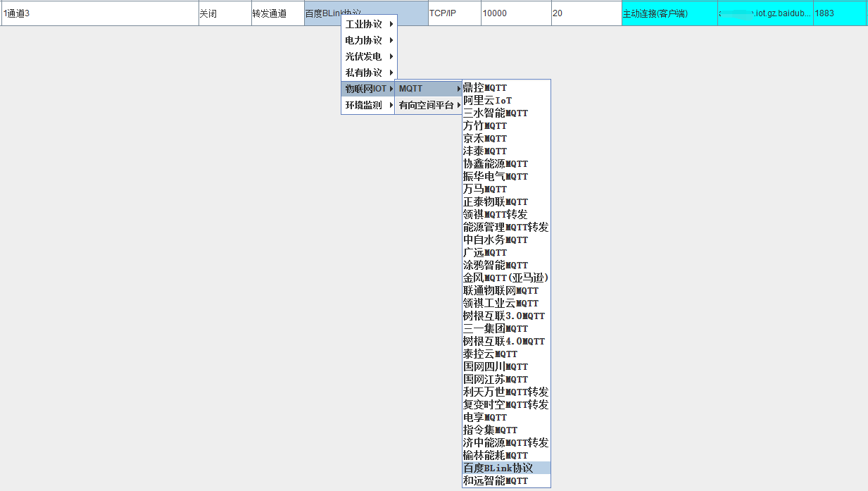Select 和远智能MQTT at list bottom
This screenshot has width=868, height=491.
click(506, 480)
